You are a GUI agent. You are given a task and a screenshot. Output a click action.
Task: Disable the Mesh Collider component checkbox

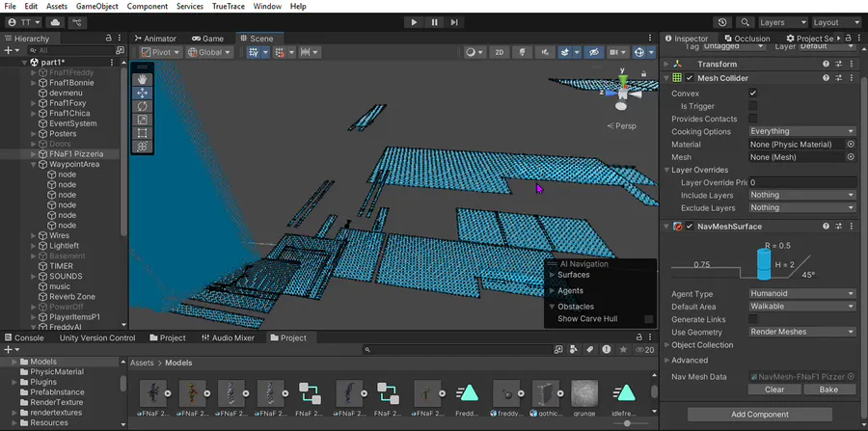click(690, 78)
